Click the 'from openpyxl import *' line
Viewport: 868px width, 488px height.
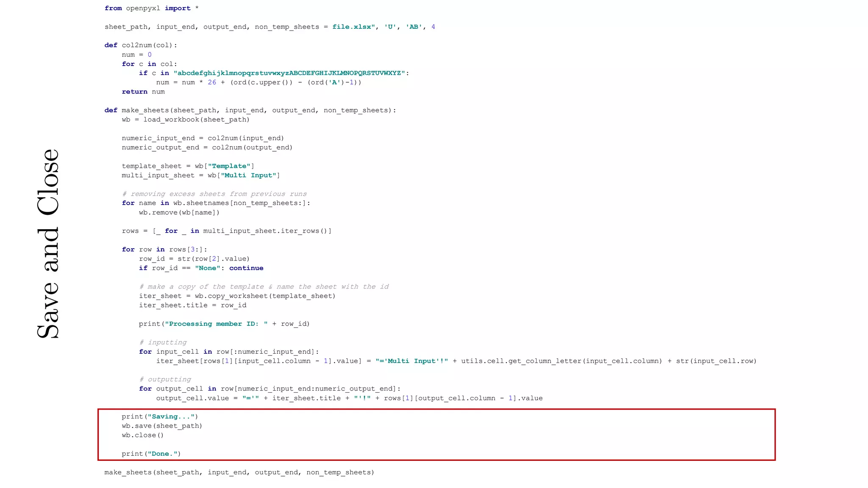[x=151, y=8]
